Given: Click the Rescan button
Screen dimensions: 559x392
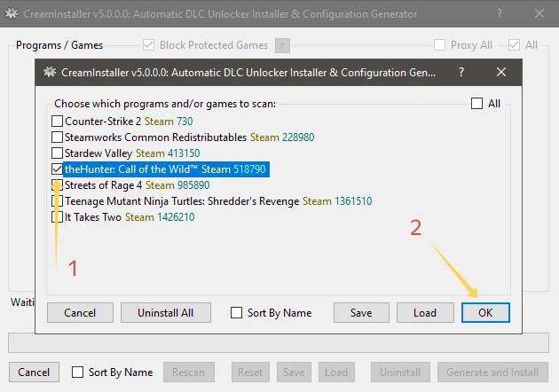Looking at the screenshot, I should 189,372.
